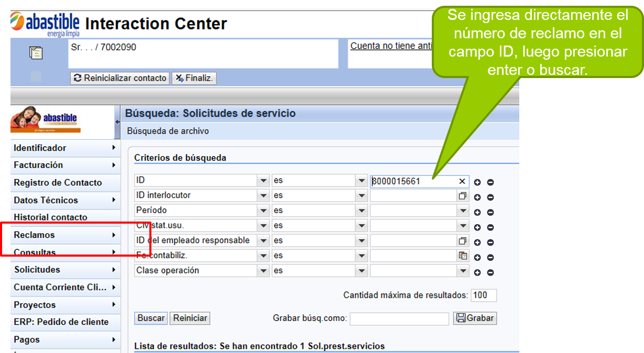Open the Proyectos menu
This screenshot has height=353, width=644.
(66, 305)
